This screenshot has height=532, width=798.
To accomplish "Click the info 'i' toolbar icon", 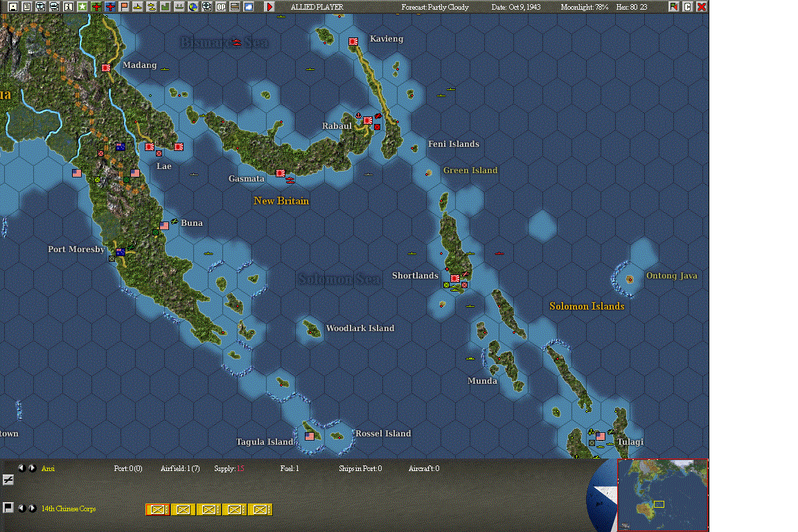I will pyautogui.click(x=68, y=7).
